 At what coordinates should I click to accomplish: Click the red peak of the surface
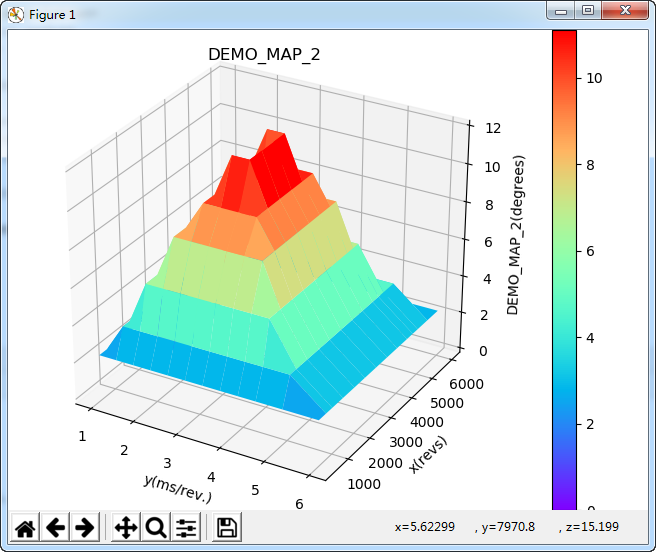click(276, 167)
